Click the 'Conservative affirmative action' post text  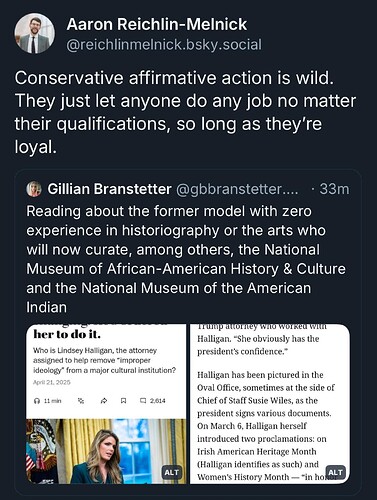[x=185, y=112]
